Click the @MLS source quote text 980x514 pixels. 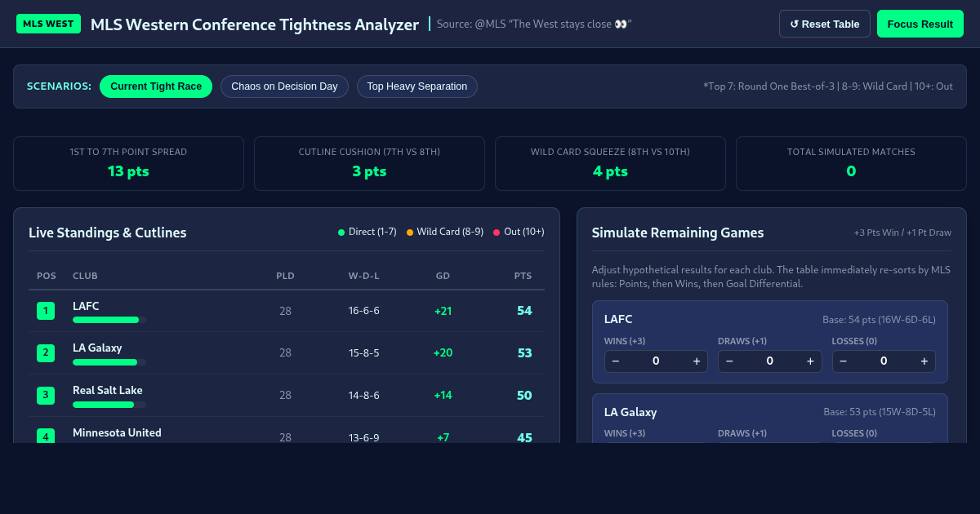pos(535,24)
